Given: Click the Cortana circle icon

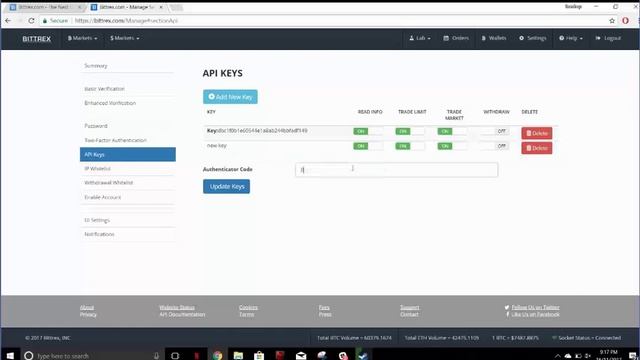Looking at the screenshot, I should click(28, 356).
